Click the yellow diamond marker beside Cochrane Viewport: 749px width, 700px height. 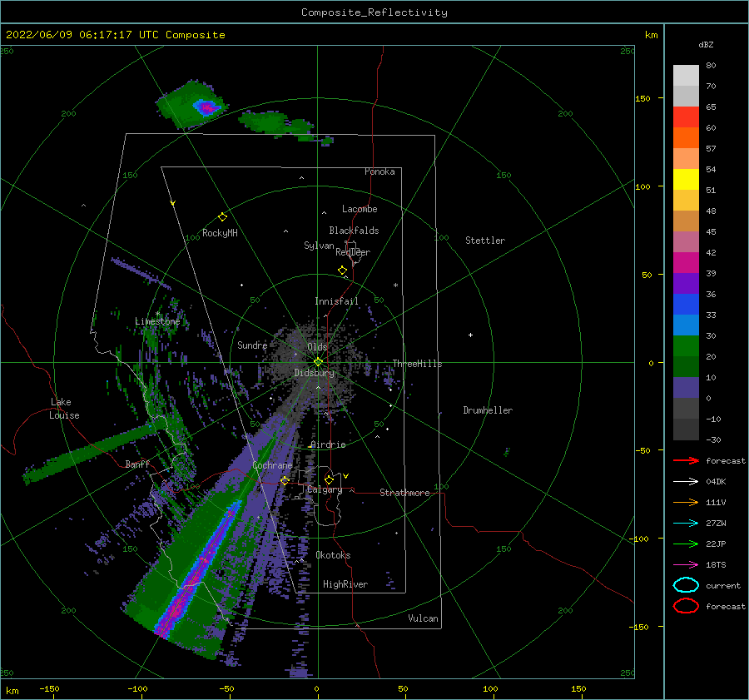click(285, 480)
